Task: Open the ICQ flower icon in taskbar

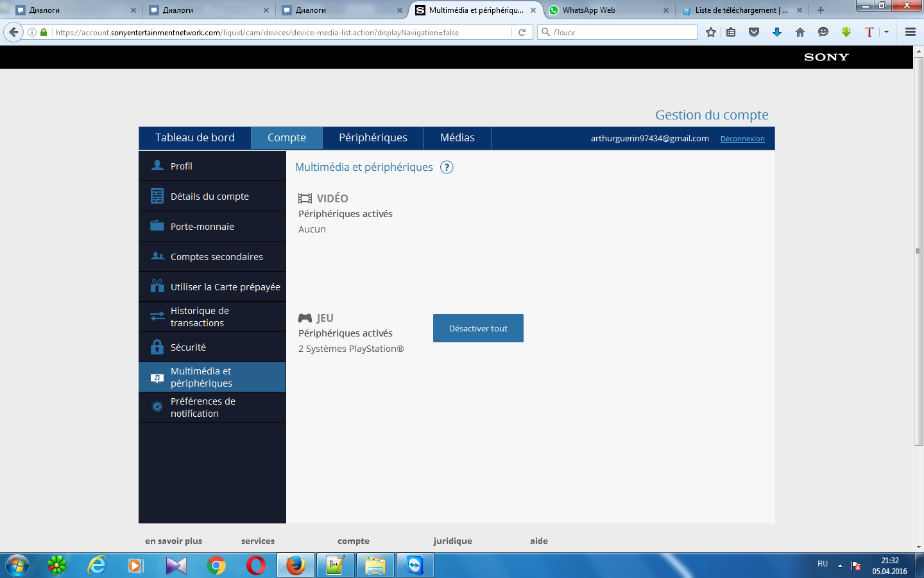Action: pos(57,565)
